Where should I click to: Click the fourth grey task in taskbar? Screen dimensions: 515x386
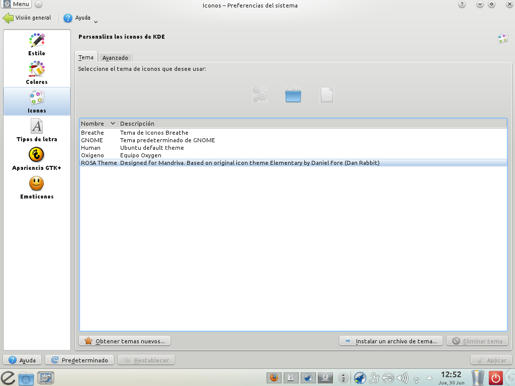pos(325,378)
